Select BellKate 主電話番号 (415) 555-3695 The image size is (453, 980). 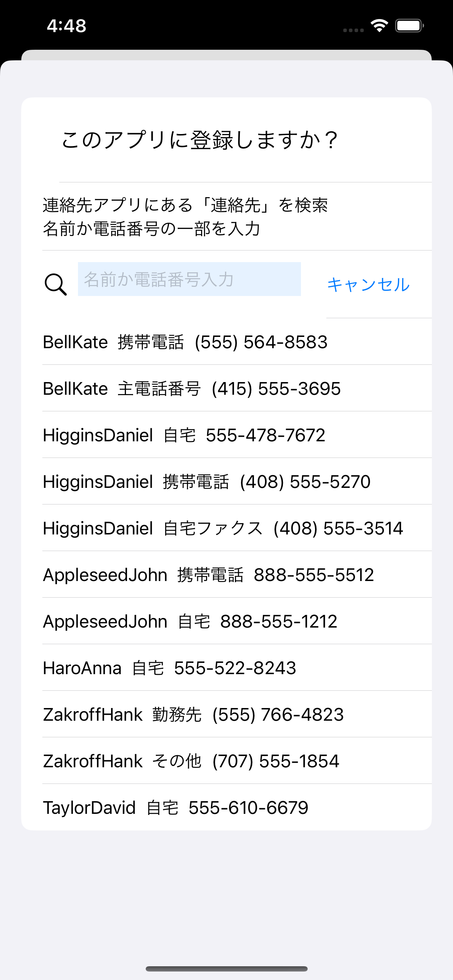point(191,388)
